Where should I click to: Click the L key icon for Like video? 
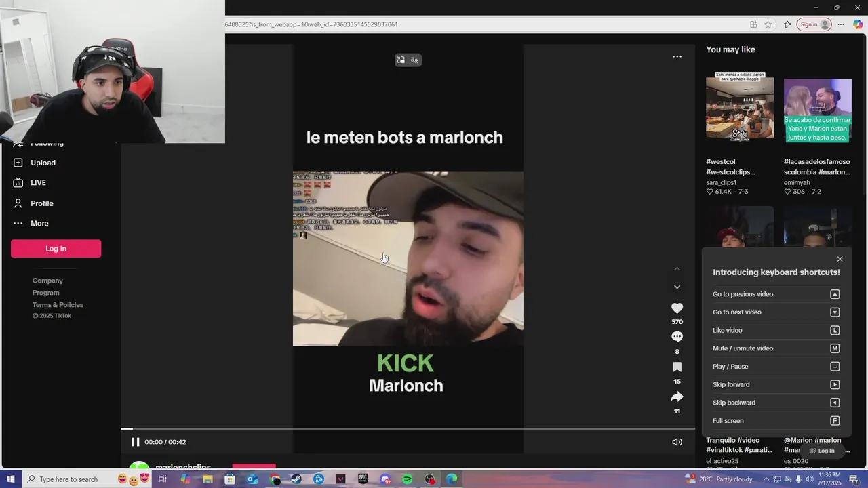tap(835, 330)
